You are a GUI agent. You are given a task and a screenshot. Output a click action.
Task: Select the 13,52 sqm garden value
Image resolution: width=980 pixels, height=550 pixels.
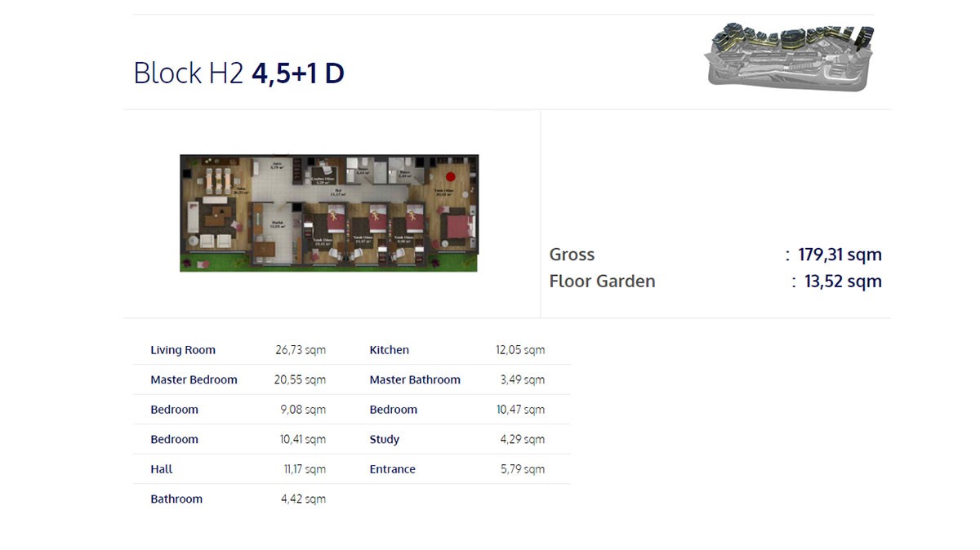click(843, 281)
